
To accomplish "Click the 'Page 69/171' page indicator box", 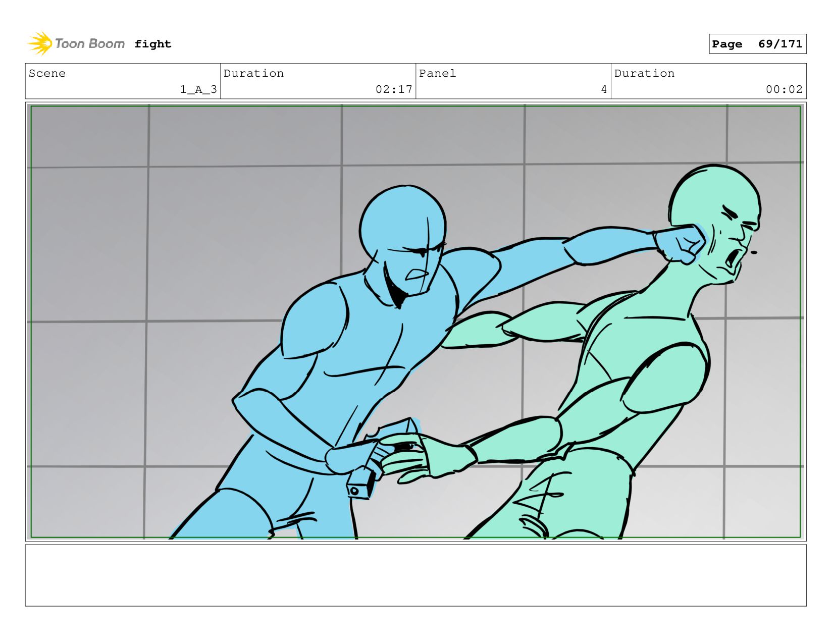I will [757, 44].
